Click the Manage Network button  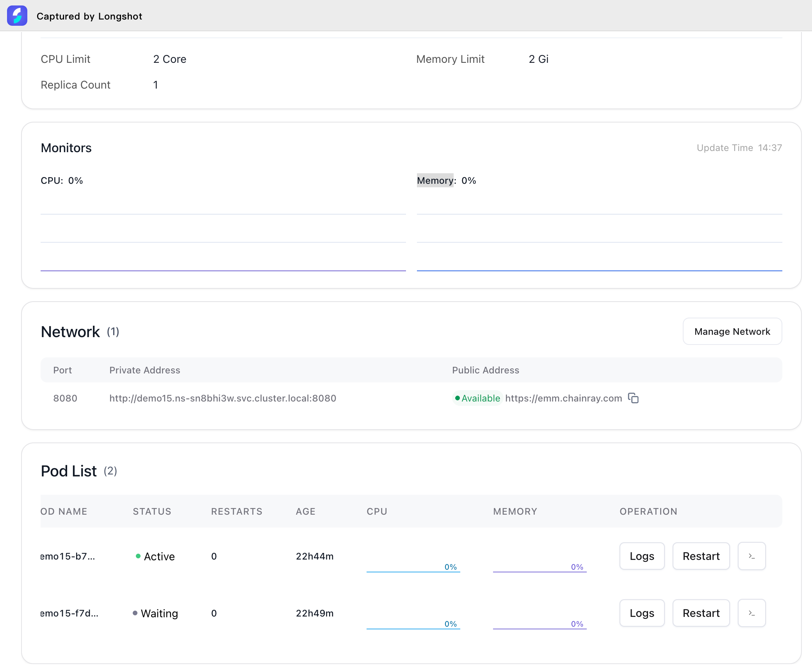pyautogui.click(x=732, y=331)
